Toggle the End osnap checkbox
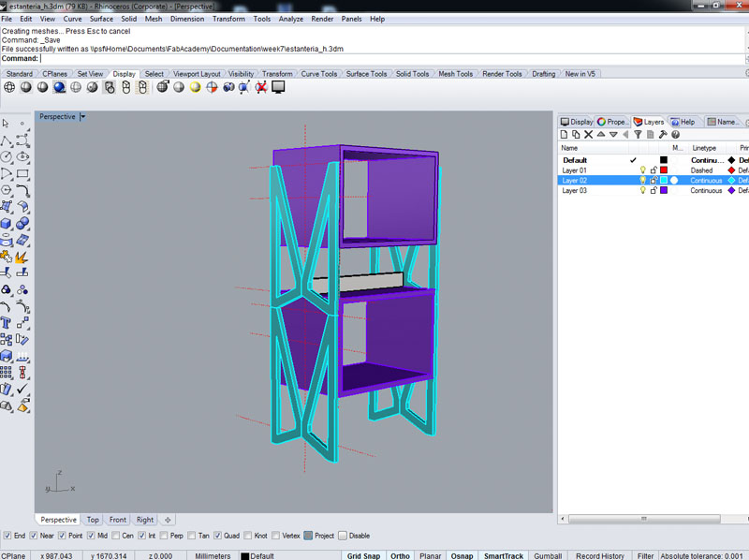 coord(7,536)
